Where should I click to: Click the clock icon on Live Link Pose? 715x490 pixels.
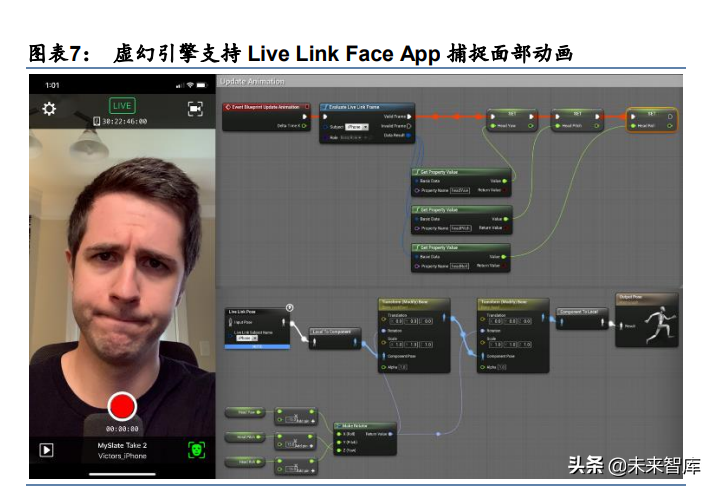coord(289,308)
